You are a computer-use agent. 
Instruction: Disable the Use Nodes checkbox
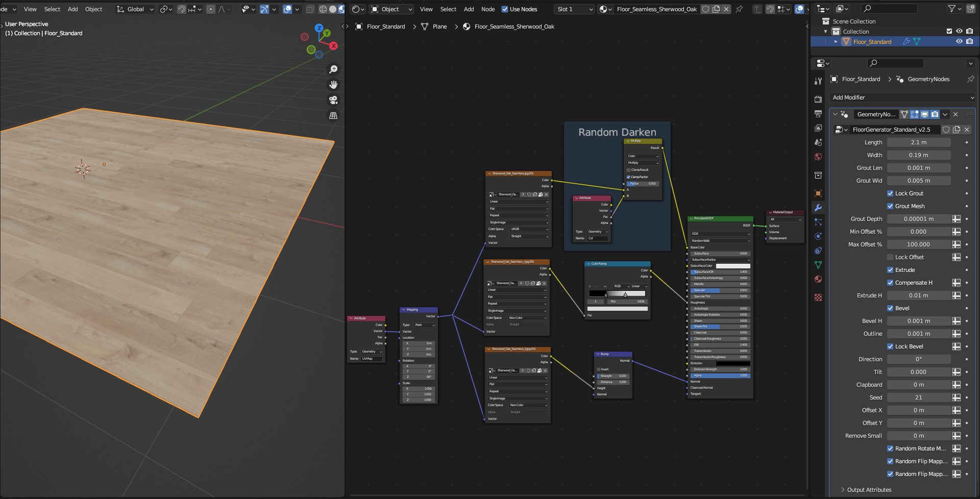coord(505,9)
